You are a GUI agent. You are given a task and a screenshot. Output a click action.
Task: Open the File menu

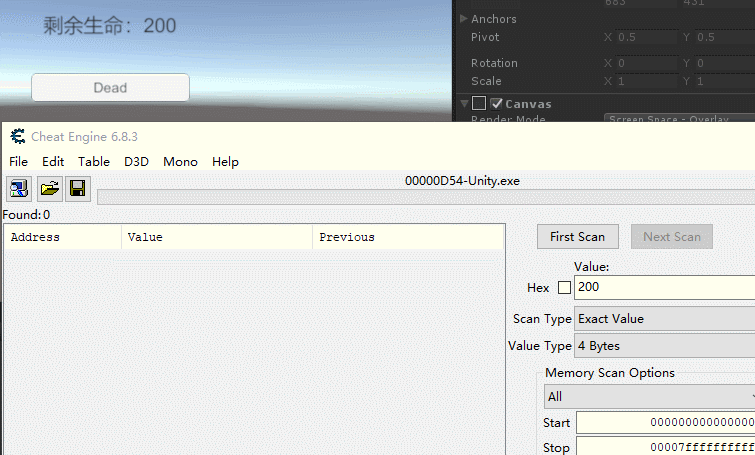(x=18, y=162)
